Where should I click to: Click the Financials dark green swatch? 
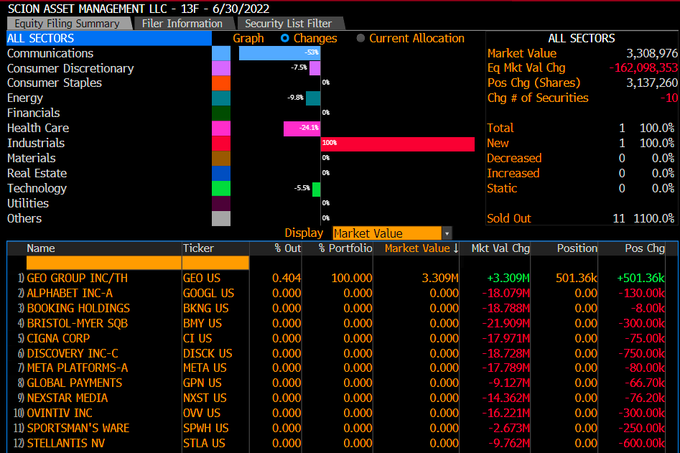click(221, 113)
